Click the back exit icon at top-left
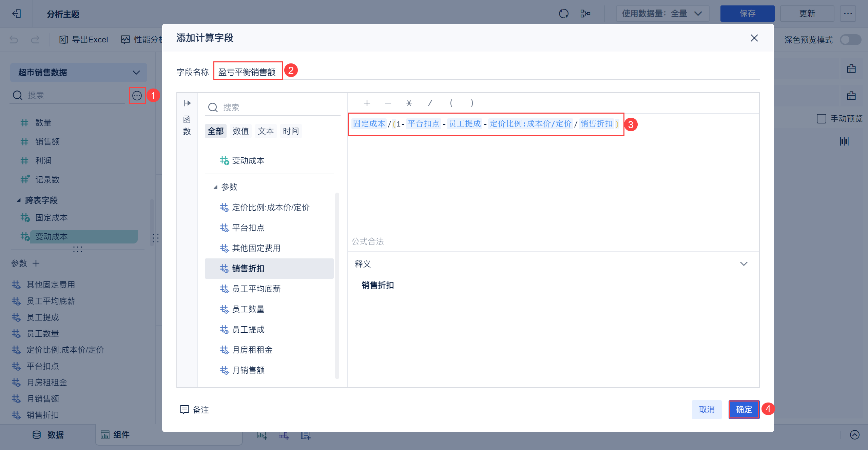 coord(16,14)
